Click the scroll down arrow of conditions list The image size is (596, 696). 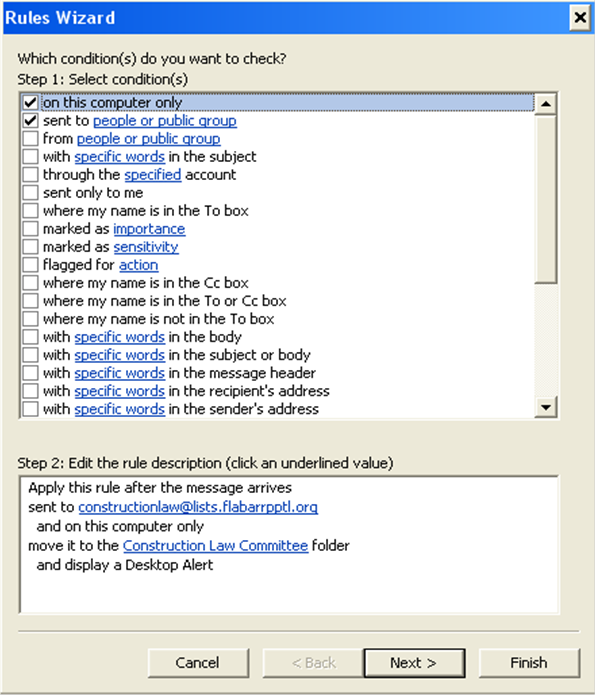[546, 407]
